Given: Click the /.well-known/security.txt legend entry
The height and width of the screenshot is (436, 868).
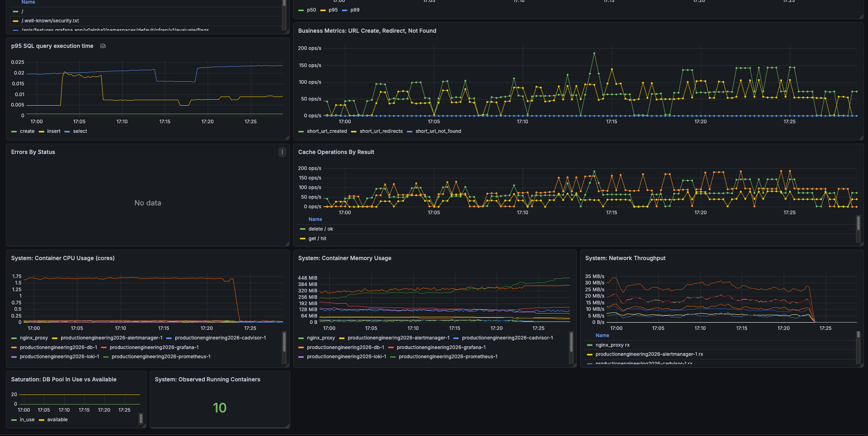Looking at the screenshot, I should click(50, 21).
